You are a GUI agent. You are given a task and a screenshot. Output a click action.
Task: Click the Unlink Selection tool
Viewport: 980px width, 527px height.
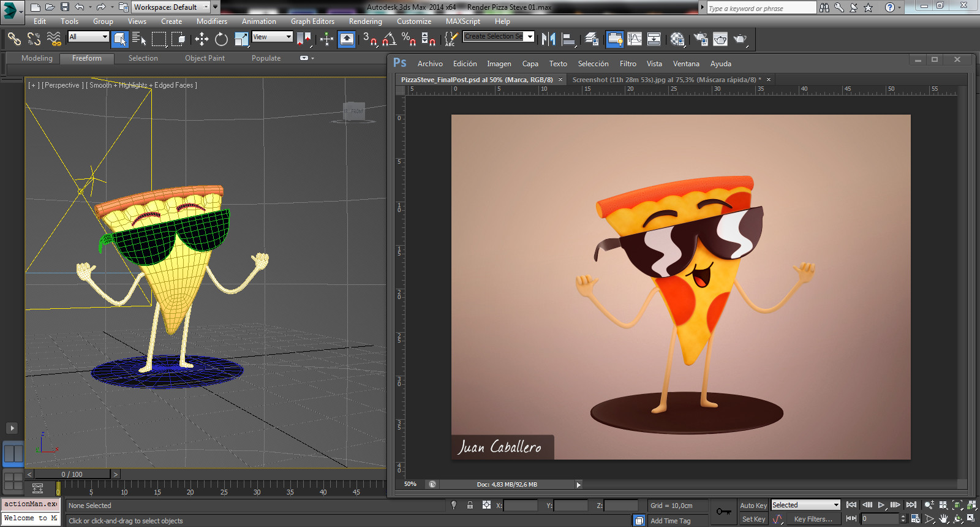tap(34, 39)
